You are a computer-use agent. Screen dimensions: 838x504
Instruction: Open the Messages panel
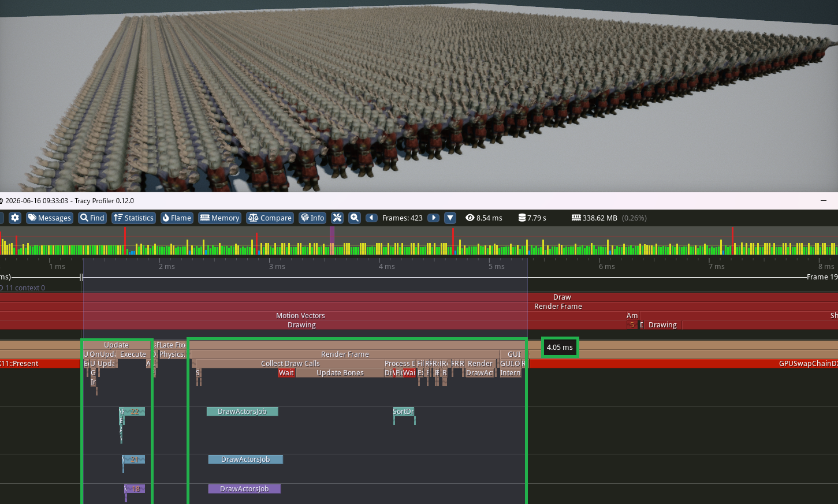(x=50, y=218)
